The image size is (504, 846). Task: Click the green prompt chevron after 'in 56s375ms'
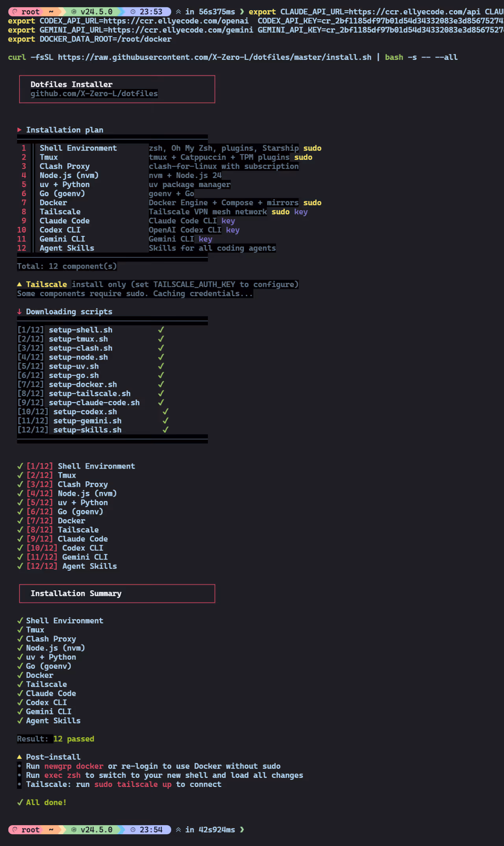(242, 12)
